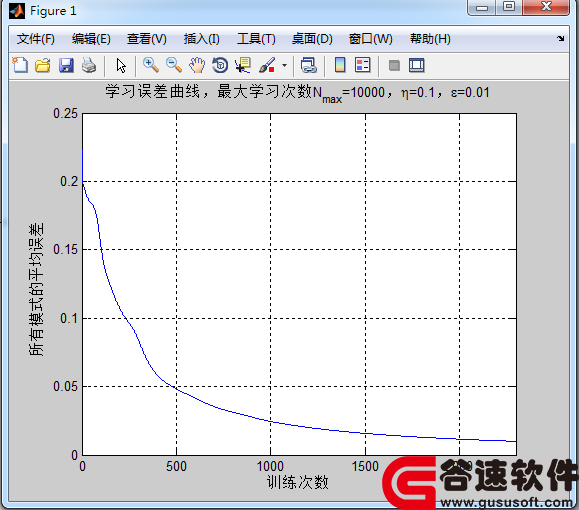
Task: Hide plot tools with gray square icon
Action: tap(394, 66)
